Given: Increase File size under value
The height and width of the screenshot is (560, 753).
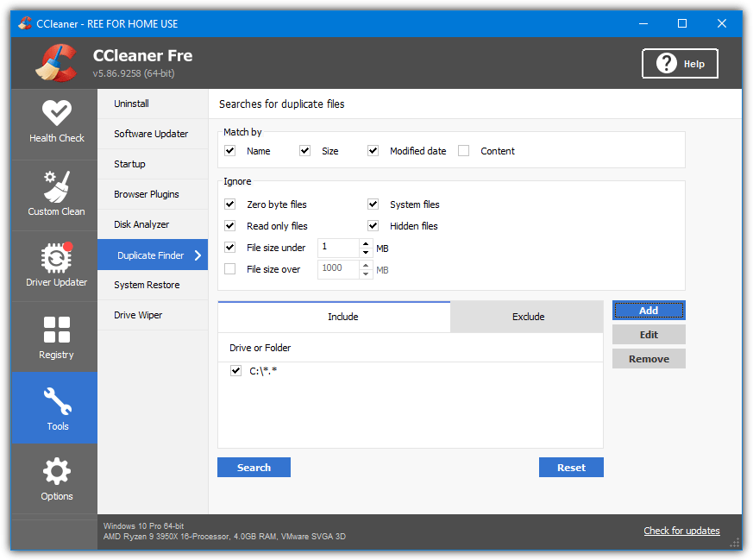Looking at the screenshot, I should 366,243.
